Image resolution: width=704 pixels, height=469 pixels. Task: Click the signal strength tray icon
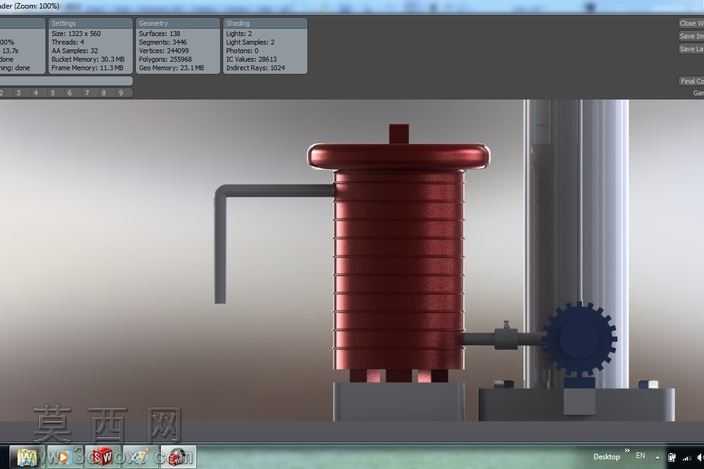tap(686, 458)
